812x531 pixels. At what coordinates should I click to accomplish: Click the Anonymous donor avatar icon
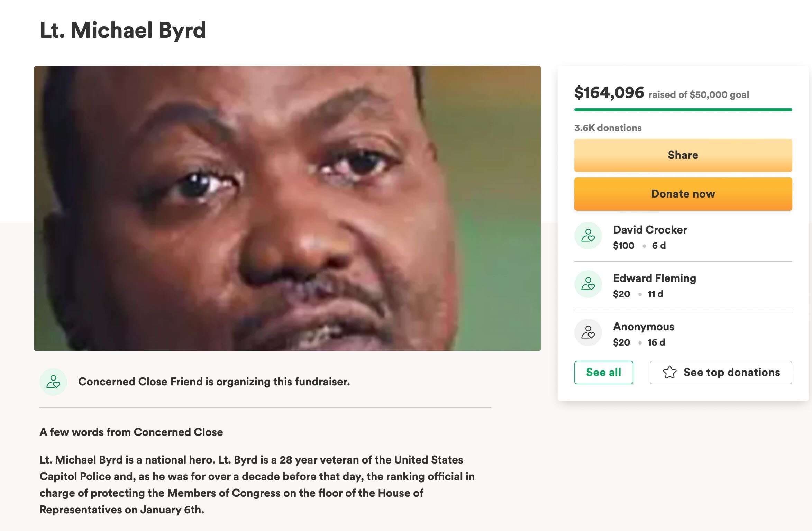pyautogui.click(x=588, y=332)
